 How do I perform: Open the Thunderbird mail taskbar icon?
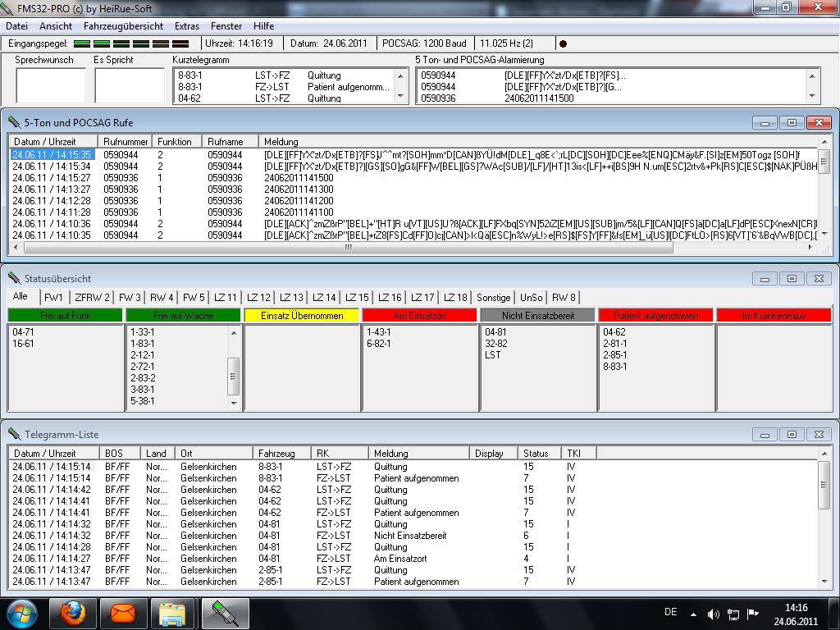(x=123, y=613)
